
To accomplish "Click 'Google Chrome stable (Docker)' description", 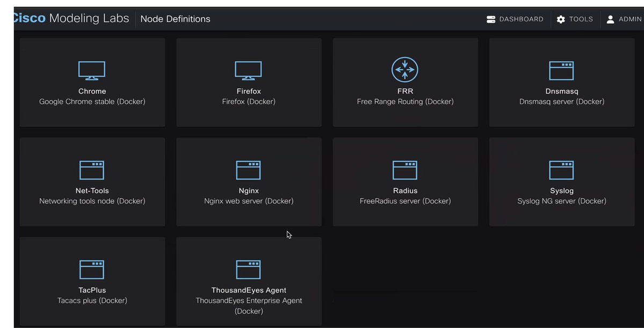I will point(92,102).
